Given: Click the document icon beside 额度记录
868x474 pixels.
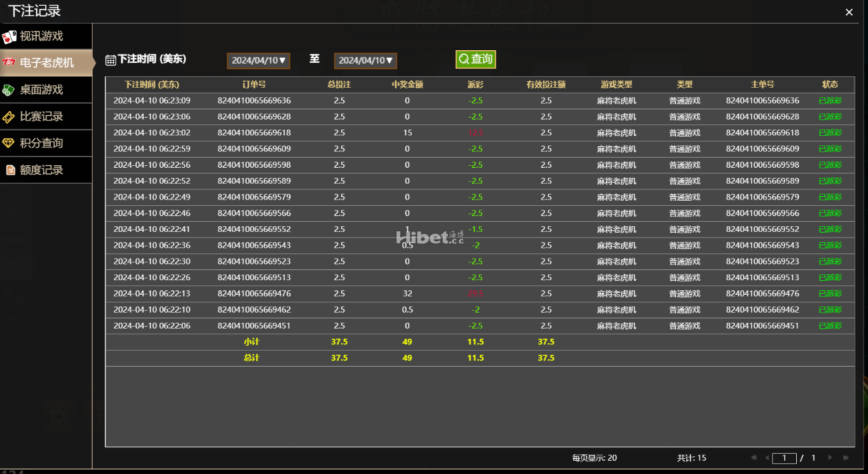Looking at the screenshot, I should pos(10,170).
